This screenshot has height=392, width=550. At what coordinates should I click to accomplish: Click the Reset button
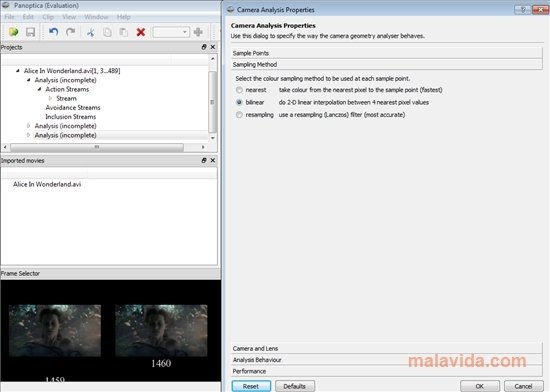tap(251, 386)
